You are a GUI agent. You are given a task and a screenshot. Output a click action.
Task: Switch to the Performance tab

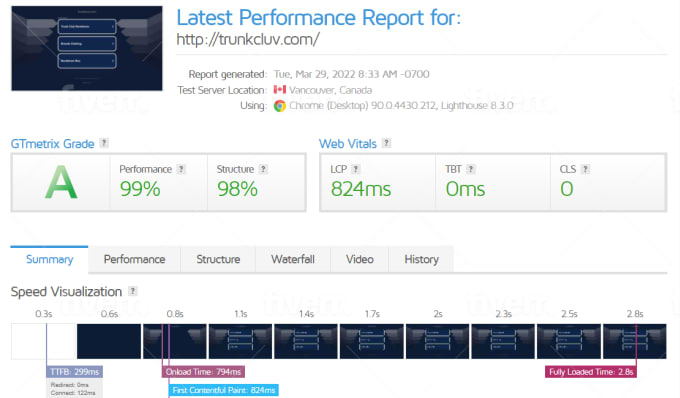tap(134, 259)
